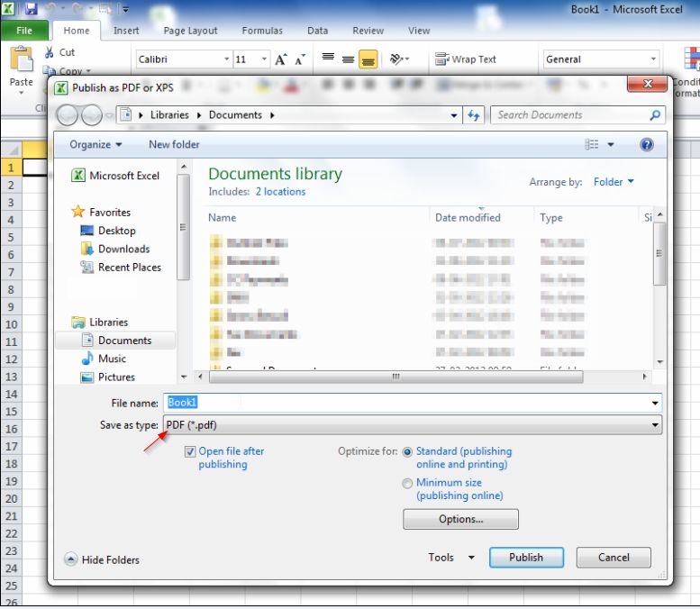Open Recent Places in navigation pane

(x=121, y=267)
